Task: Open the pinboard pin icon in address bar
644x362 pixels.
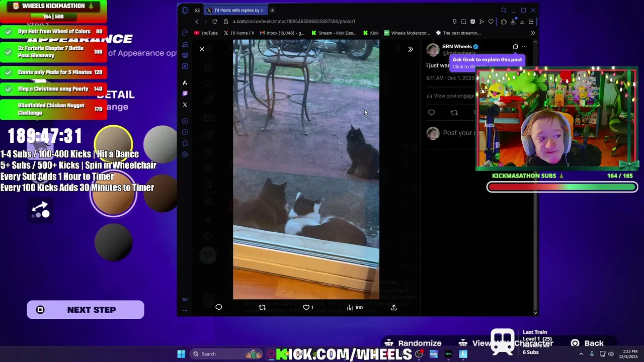Action: (454, 22)
